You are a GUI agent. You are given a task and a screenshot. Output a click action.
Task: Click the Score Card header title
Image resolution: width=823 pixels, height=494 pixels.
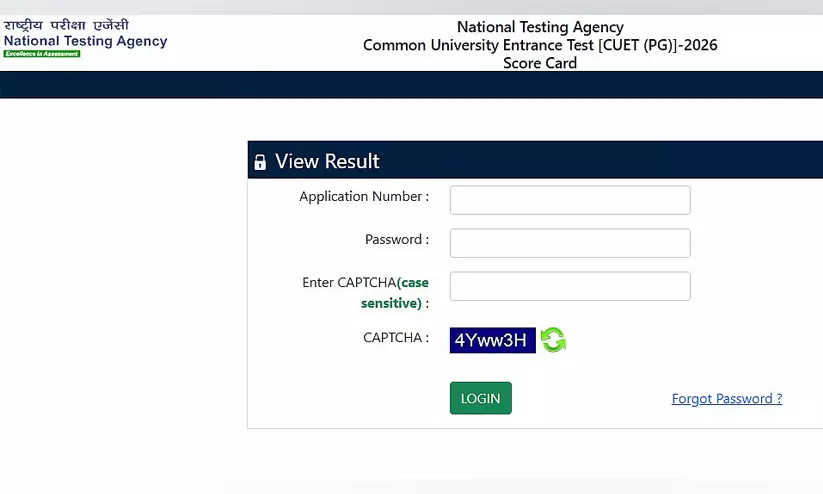pos(540,63)
